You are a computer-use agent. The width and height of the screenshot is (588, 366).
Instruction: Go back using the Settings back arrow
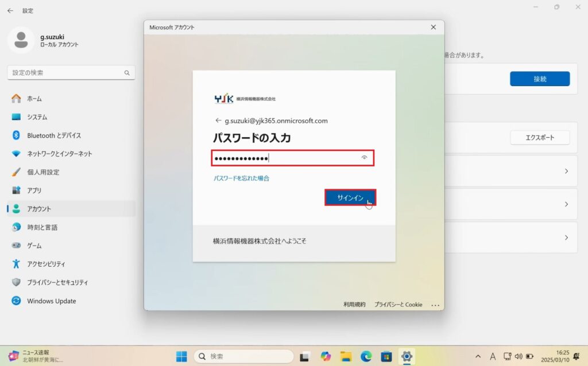coord(10,11)
